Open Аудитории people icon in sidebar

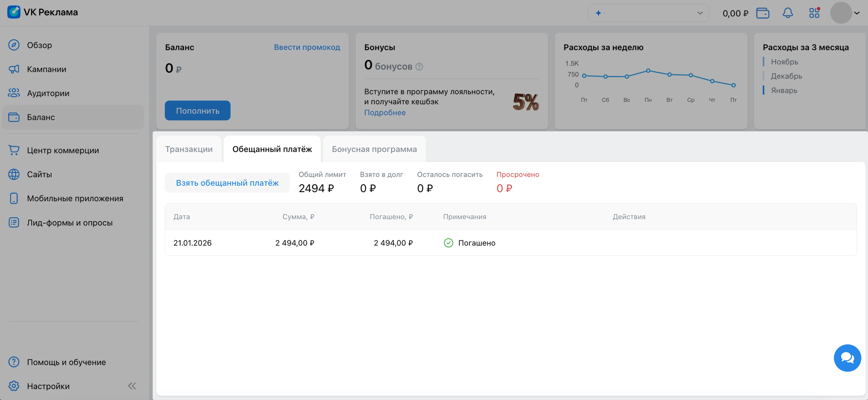click(x=14, y=93)
